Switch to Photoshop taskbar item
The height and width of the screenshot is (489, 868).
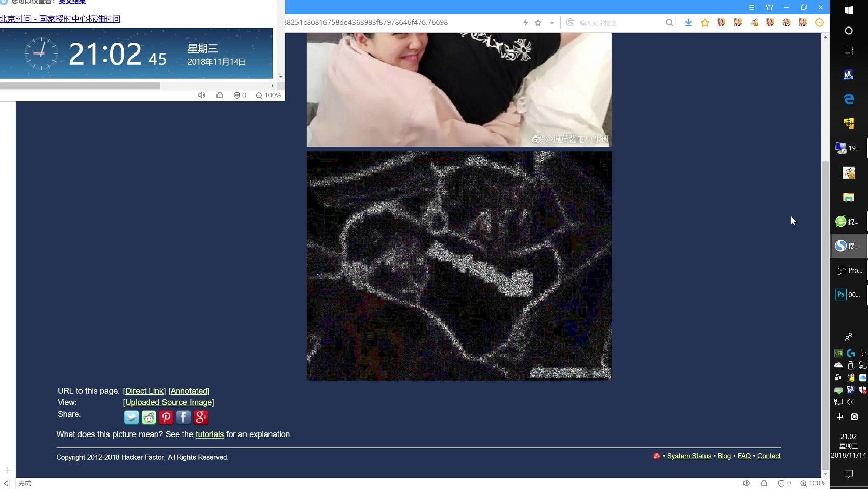tap(849, 295)
